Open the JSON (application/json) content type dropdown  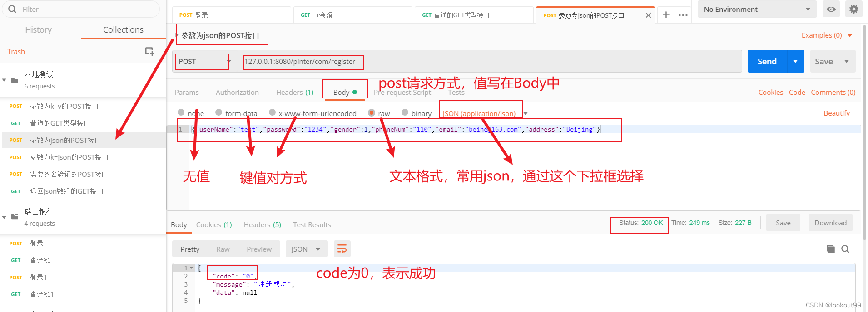pyautogui.click(x=485, y=113)
